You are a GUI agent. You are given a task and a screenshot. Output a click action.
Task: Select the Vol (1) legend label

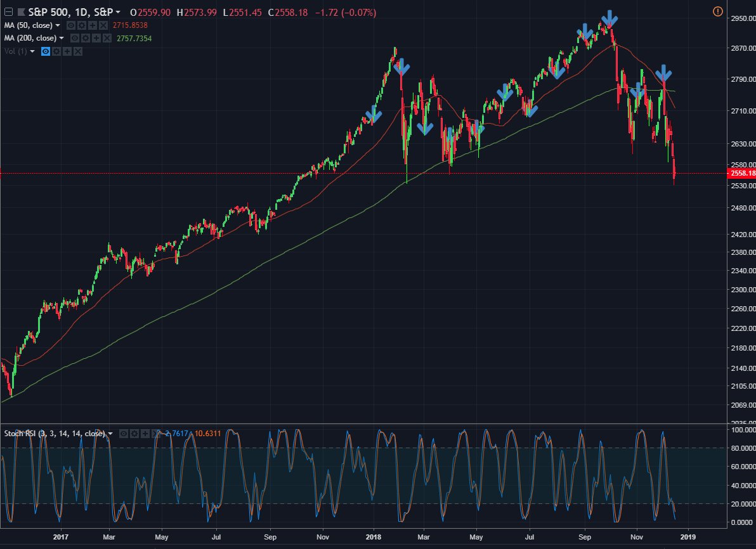tap(16, 51)
